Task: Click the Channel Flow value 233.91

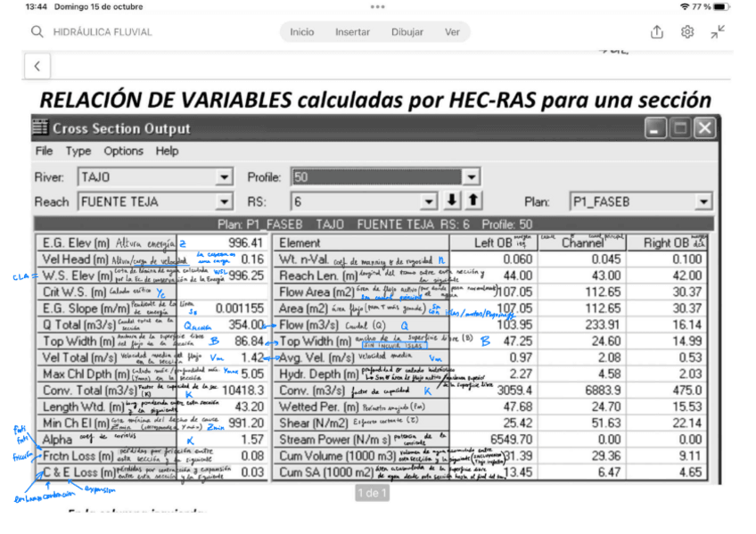Action: point(604,325)
